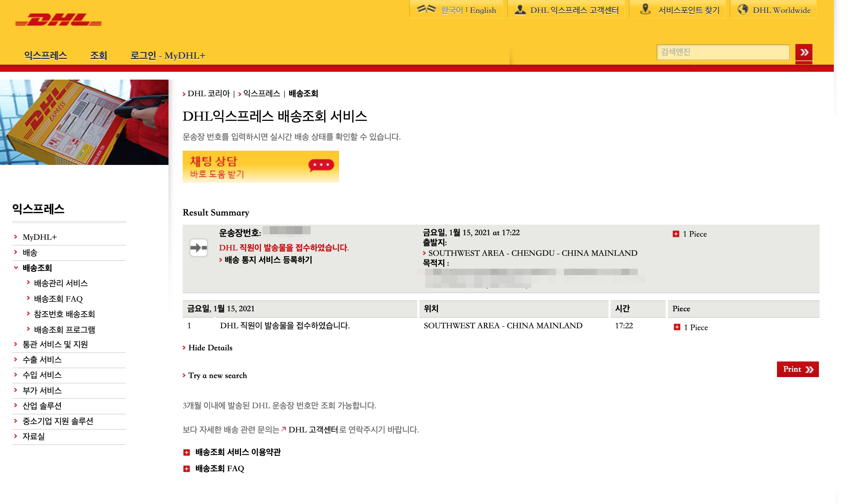Click into the 검색엔진 search field
Image resolution: width=858 pixels, height=504 pixels.
click(x=723, y=52)
